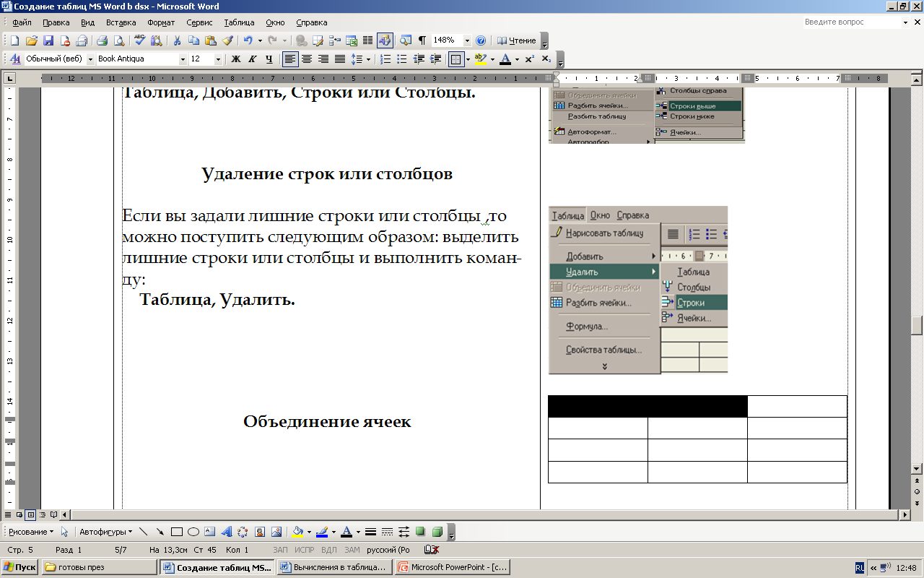Screen dimensions: 924x578
Task: Expand the style dropdown Обычный (веб)
Action: (90, 59)
